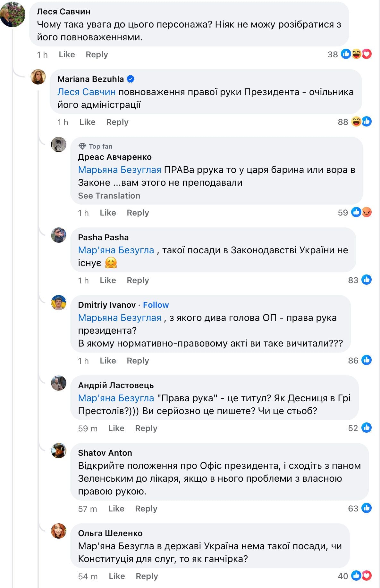Open Ольга Шеленко's profile name

(110, 533)
